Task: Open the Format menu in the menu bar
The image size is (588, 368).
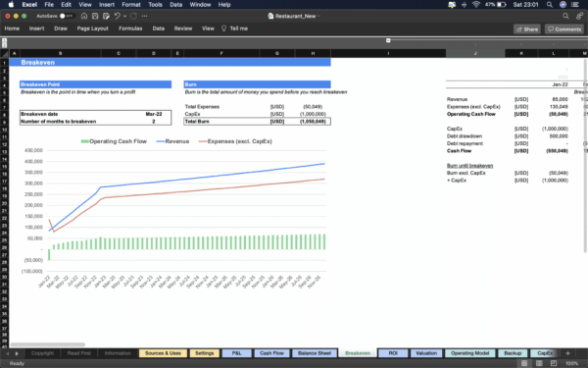Action: coord(131,5)
